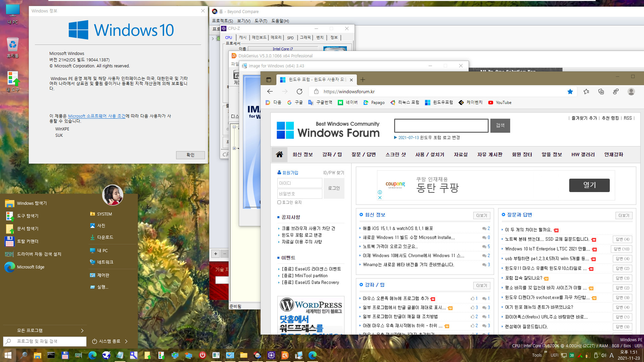Reload the windowsforum.kr page
The image size is (644, 362).
pos(300,92)
